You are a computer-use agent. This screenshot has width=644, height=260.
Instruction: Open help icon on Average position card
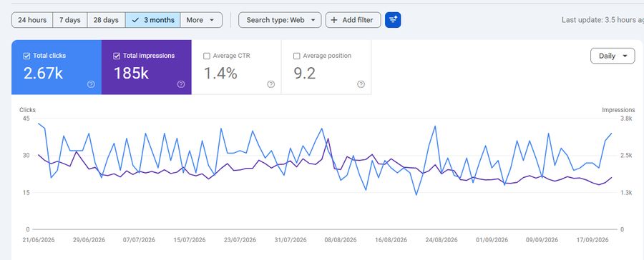pos(361,84)
